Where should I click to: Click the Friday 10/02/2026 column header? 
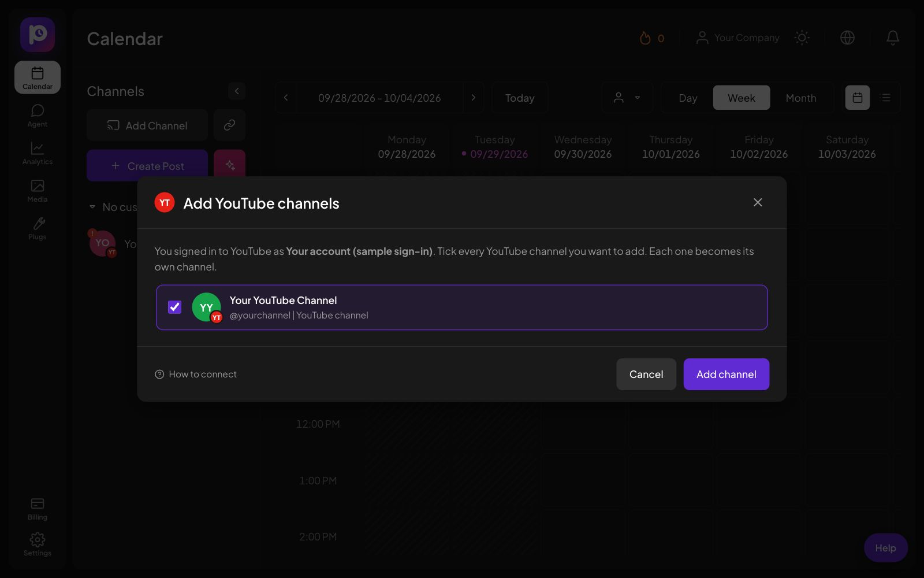(759, 147)
